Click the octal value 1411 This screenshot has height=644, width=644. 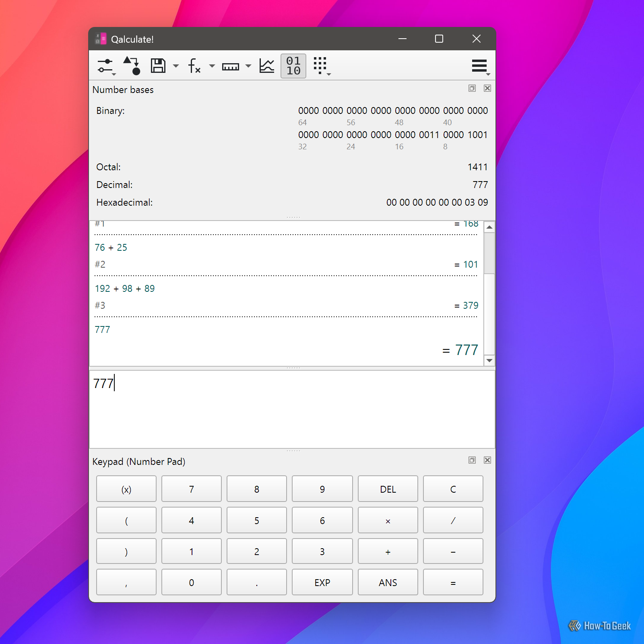tap(478, 167)
